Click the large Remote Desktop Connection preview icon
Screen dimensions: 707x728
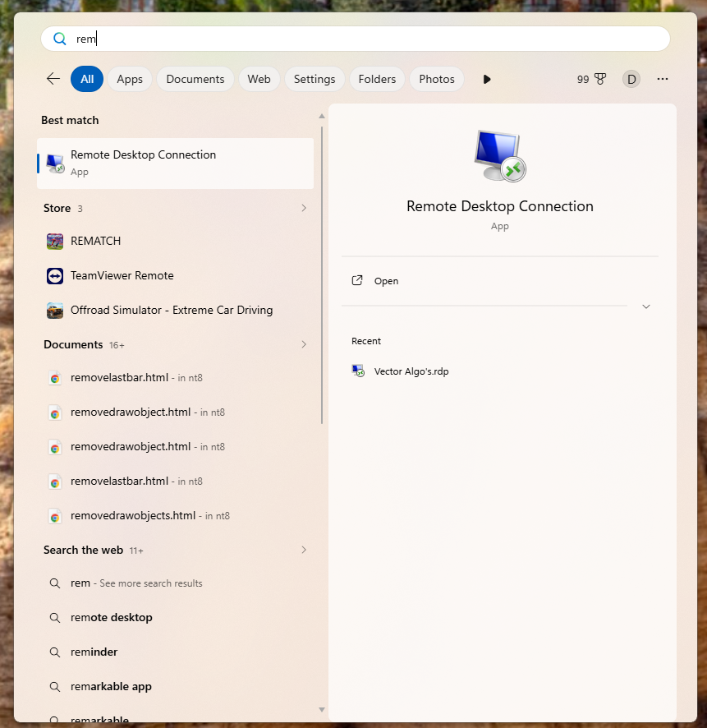[x=499, y=154]
